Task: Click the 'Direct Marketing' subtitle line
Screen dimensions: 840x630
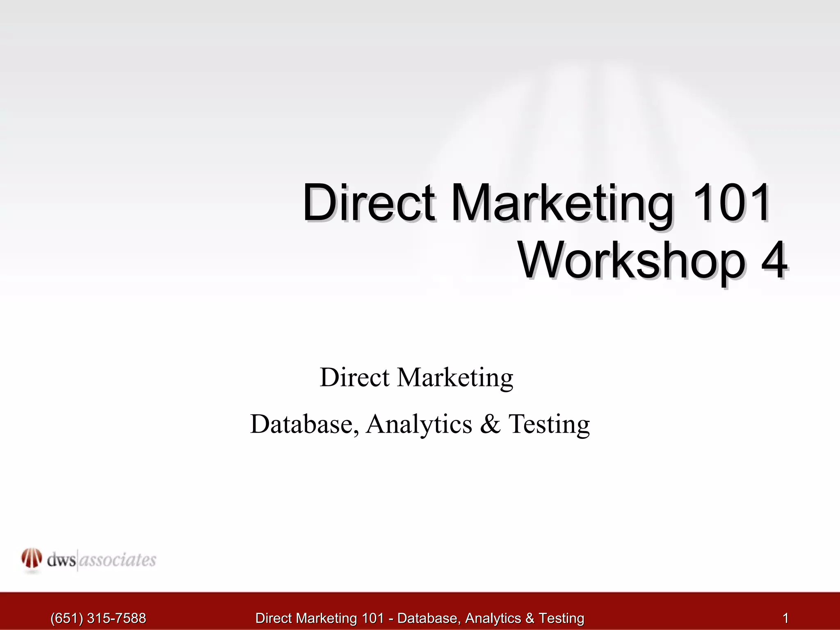Action: 416,377
